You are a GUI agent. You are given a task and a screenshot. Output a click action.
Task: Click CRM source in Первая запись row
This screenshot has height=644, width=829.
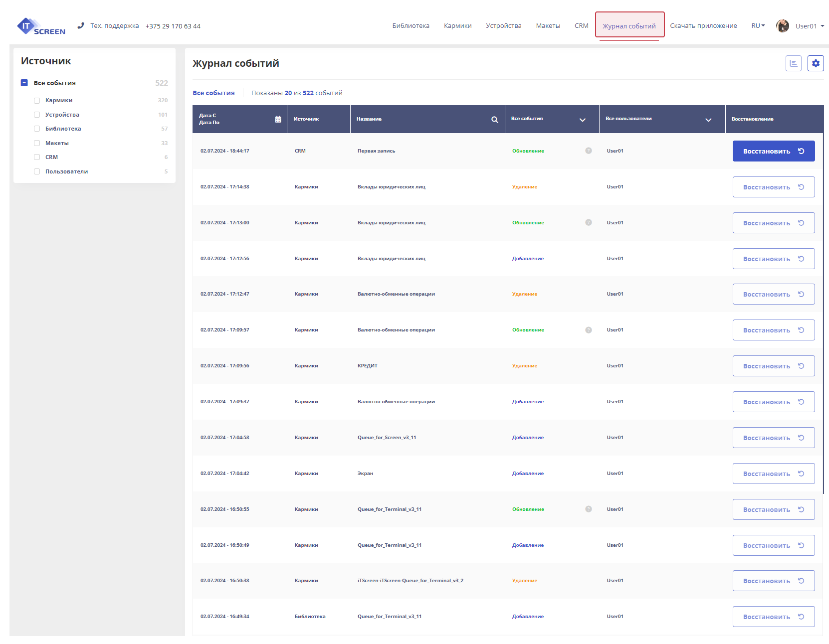click(300, 151)
